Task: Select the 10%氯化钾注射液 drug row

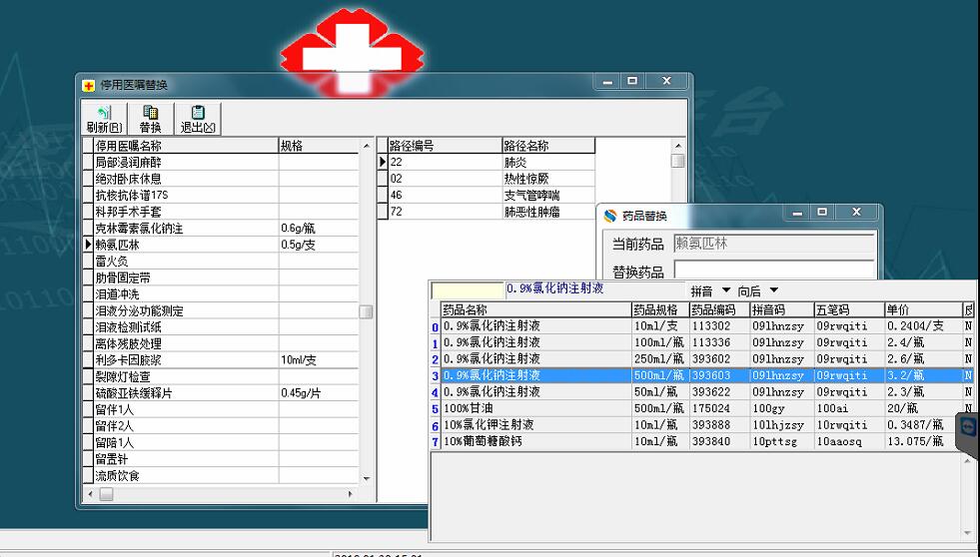Action: click(702, 424)
